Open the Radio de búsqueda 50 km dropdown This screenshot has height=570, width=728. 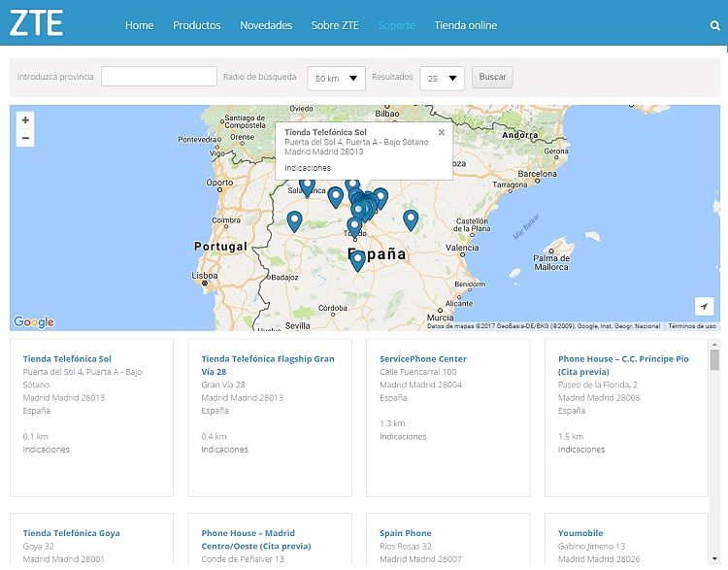tap(336, 79)
